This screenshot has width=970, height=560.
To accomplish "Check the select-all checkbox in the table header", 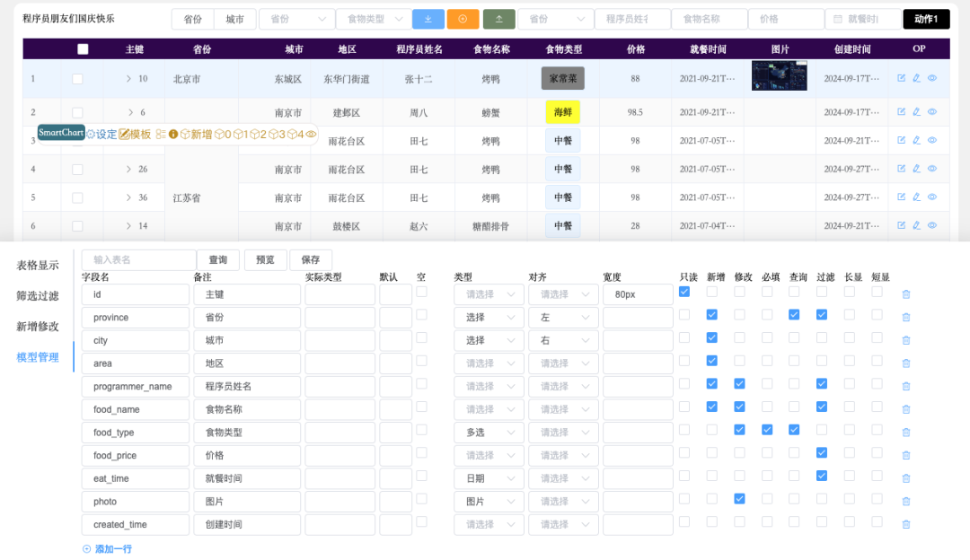I will pos(83,48).
